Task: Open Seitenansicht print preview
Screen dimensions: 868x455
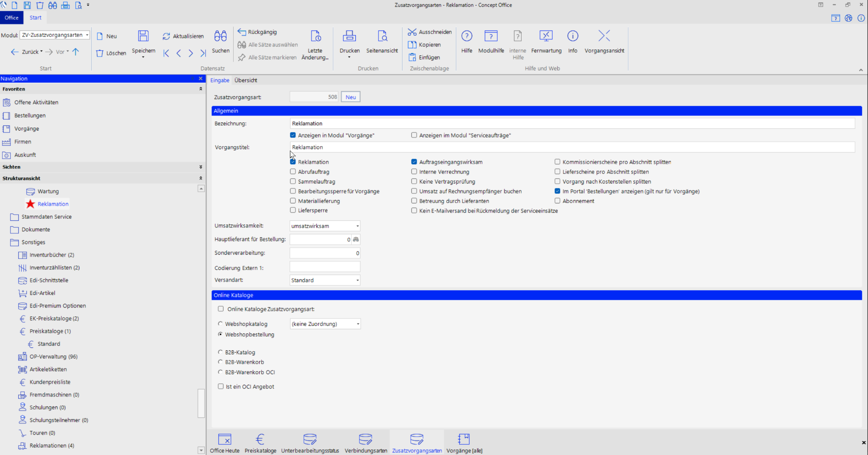Action: pyautogui.click(x=382, y=36)
